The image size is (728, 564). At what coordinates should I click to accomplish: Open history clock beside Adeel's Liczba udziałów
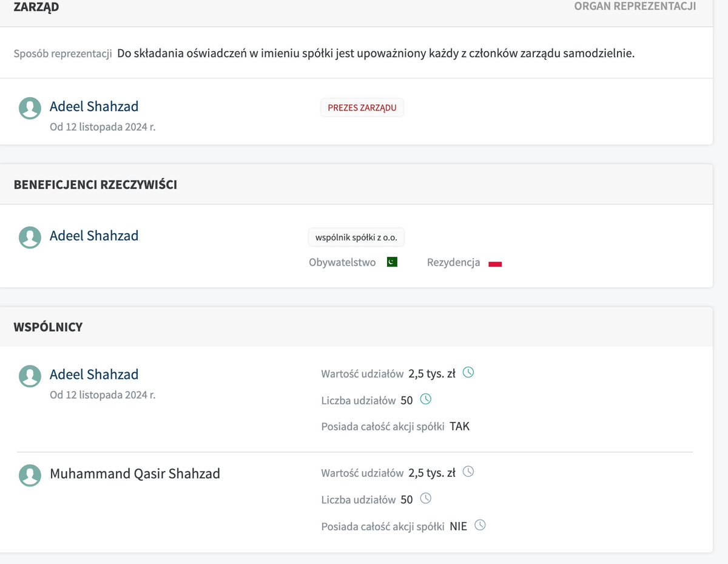click(426, 399)
